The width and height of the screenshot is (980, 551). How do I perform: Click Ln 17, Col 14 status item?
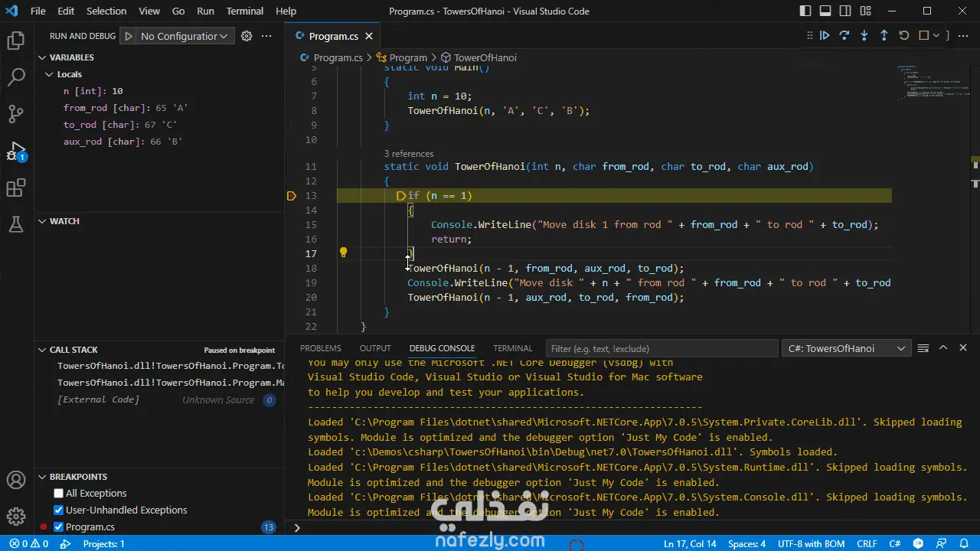690,544
